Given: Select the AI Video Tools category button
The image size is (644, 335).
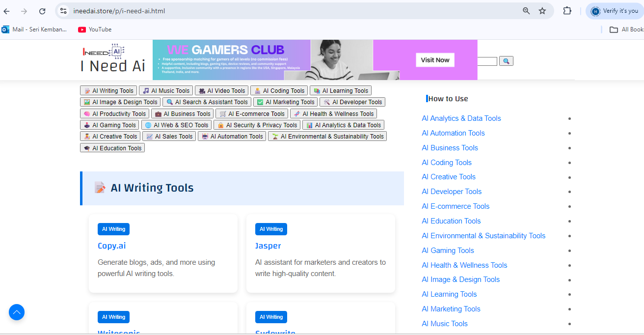Looking at the screenshot, I should (x=222, y=91).
